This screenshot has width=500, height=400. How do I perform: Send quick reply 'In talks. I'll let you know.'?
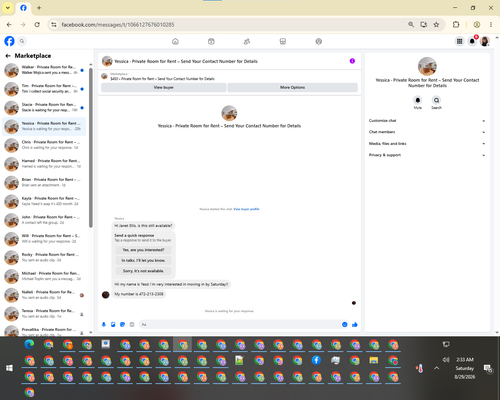pos(143,260)
